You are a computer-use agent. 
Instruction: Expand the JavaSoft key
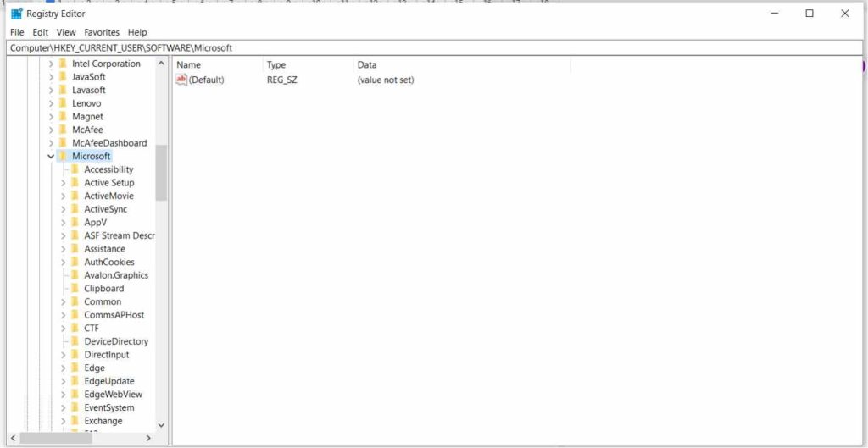tap(51, 77)
